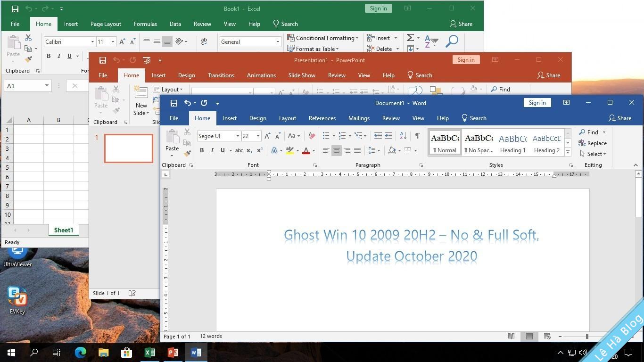Image resolution: width=644 pixels, height=362 pixels.
Task: Click Share button in Word
Action: (x=619, y=118)
